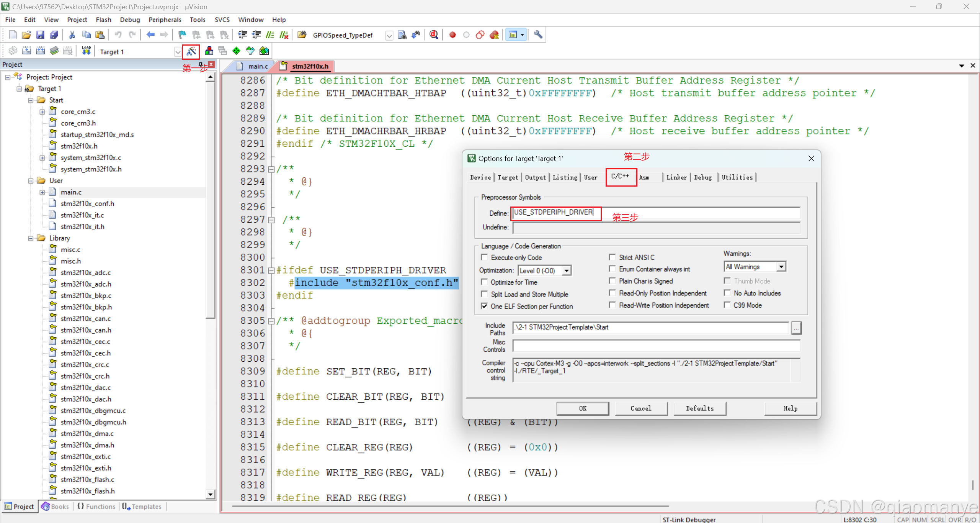Enable the C99 Mode checkbox
The height and width of the screenshot is (523, 980).
(x=727, y=305)
